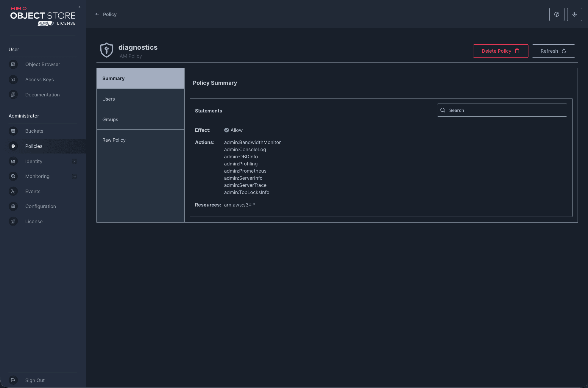Click the admin:ServerTrace action
Viewport: 588px width, 388px height.
pyautogui.click(x=245, y=185)
